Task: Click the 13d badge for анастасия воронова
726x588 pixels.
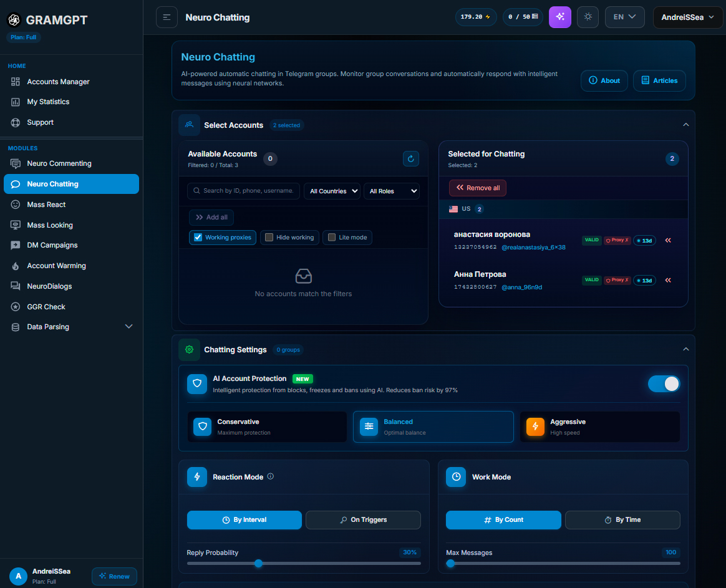Action: (x=644, y=241)
